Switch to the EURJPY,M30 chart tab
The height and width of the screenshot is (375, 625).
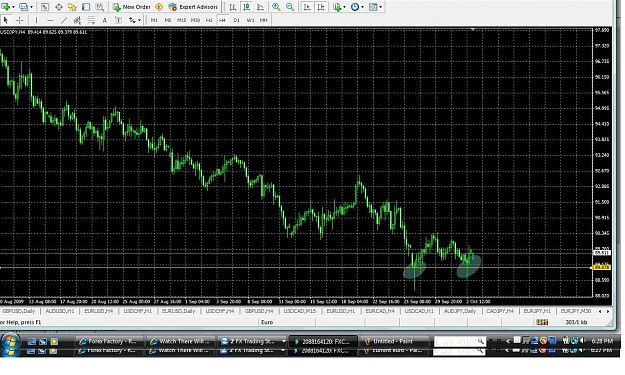[x=576, y=311]
